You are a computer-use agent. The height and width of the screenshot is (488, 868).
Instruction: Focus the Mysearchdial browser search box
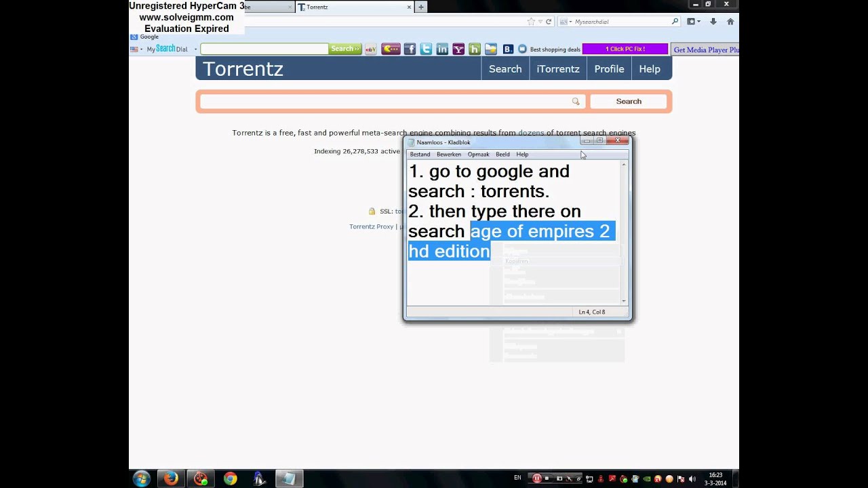621,22
